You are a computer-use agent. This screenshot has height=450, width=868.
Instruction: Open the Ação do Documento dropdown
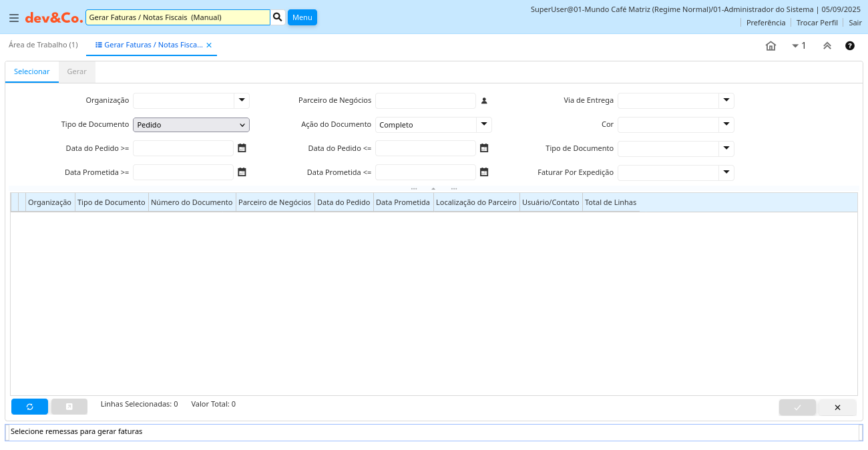(483, 125)
